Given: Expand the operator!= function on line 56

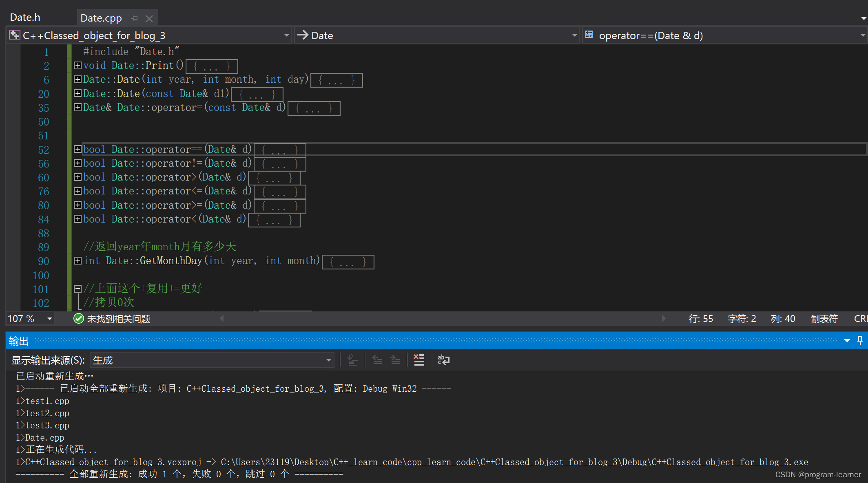Looking at the screenshot, I should (77, 163).
